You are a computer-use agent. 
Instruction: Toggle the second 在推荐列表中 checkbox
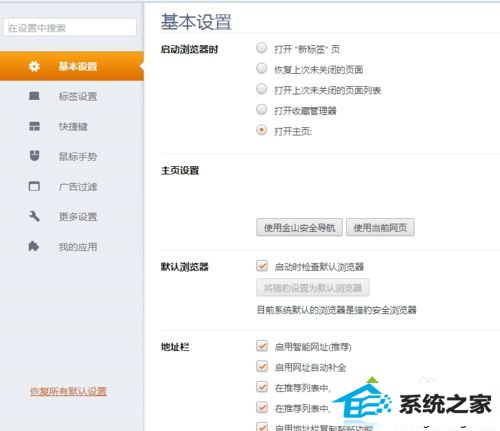[262, 407]
